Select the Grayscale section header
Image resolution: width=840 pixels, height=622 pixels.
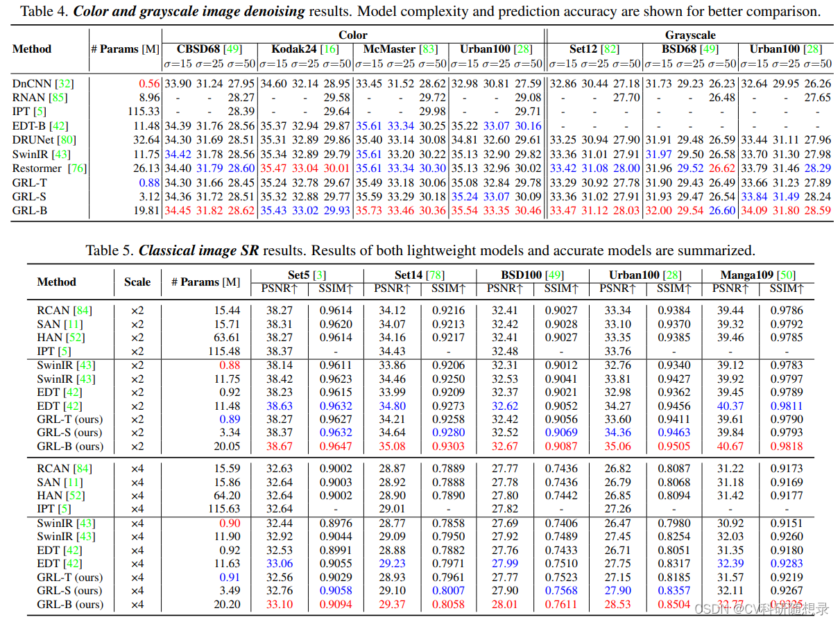[689, 35]
